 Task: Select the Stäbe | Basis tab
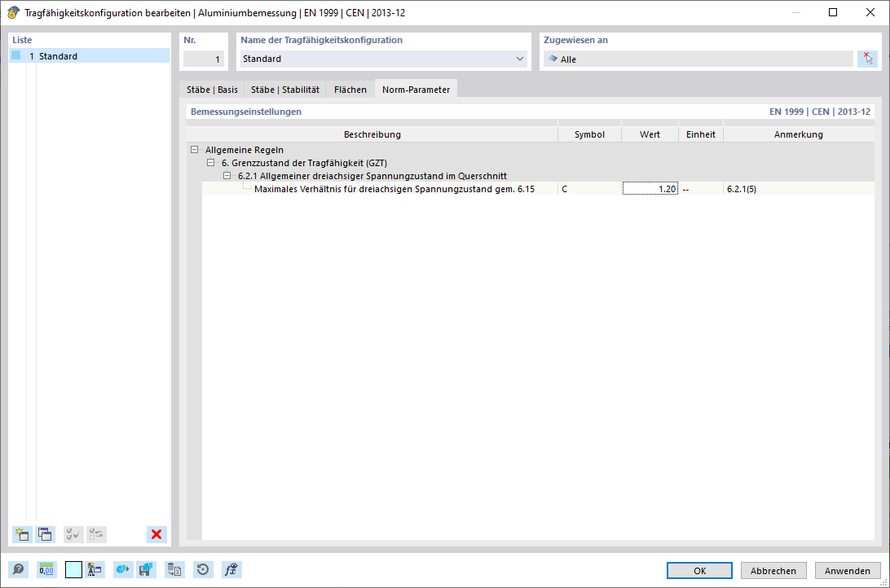point(212,90)
